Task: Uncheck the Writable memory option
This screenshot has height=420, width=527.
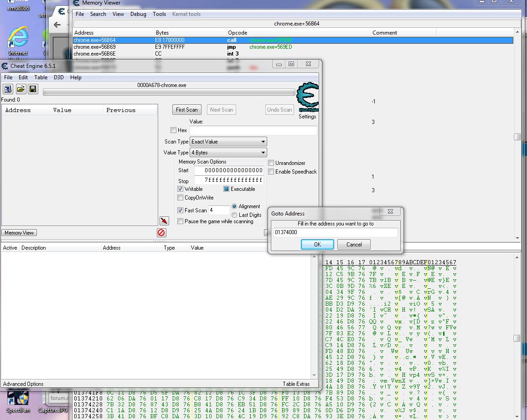Action: pos(180,189)
